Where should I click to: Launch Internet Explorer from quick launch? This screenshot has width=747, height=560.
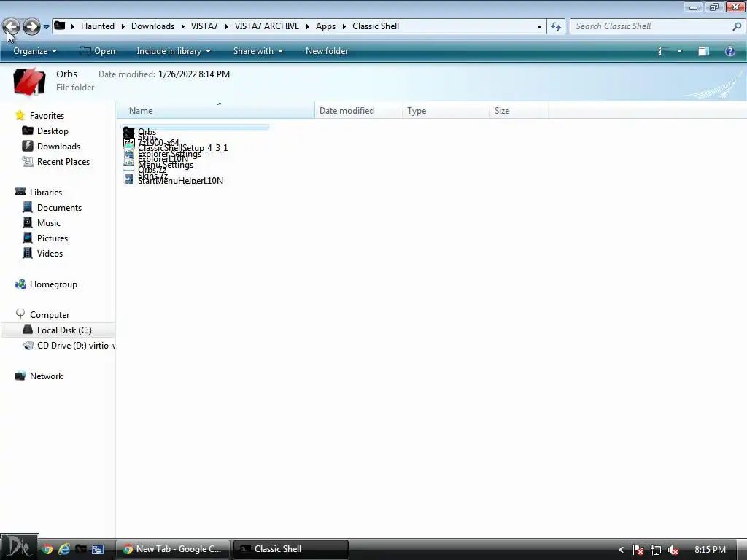(x=64, y=549)
